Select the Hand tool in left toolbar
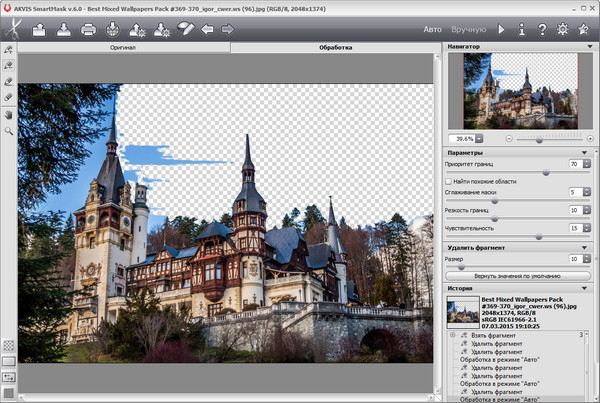 (x=9, y=114)
